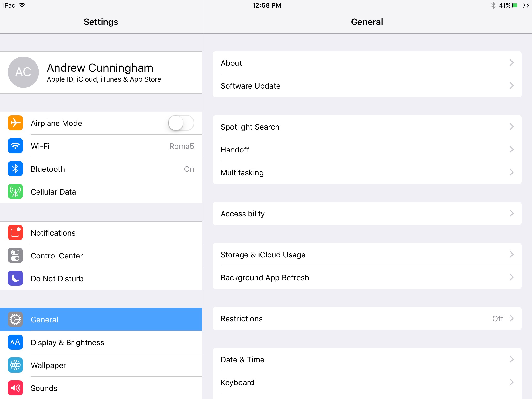532x399 pixels.
Task: Select the Control Center sliders icon
Action: (15, 256)
